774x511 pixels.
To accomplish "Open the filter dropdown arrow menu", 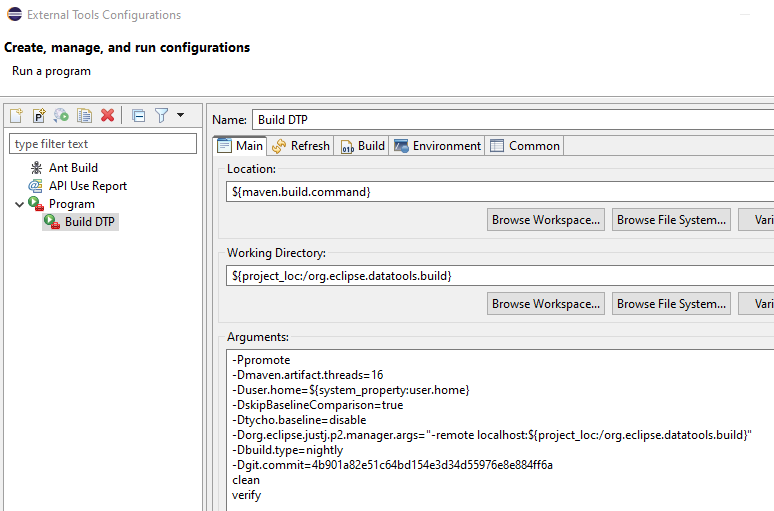I will [180, 116].
